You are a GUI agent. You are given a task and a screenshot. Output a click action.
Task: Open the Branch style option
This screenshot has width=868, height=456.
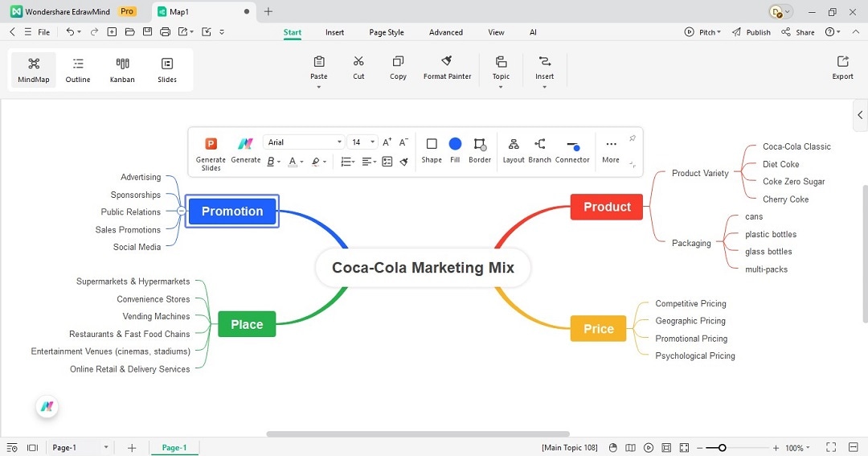pos(539,150)
